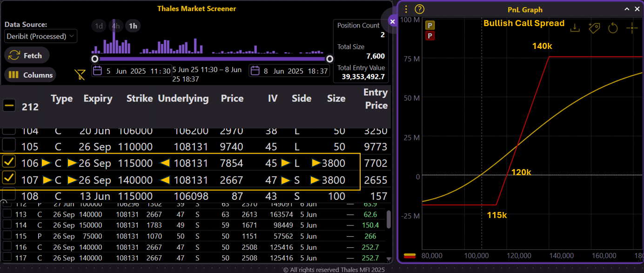
Task: Click the PnL Graph panel title
Action: (x=525, y=9)
